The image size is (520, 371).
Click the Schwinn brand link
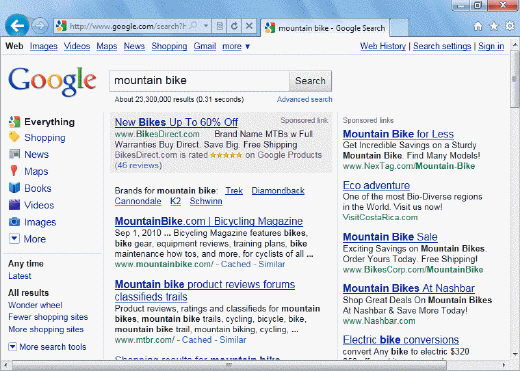click(x=206, y=201)
